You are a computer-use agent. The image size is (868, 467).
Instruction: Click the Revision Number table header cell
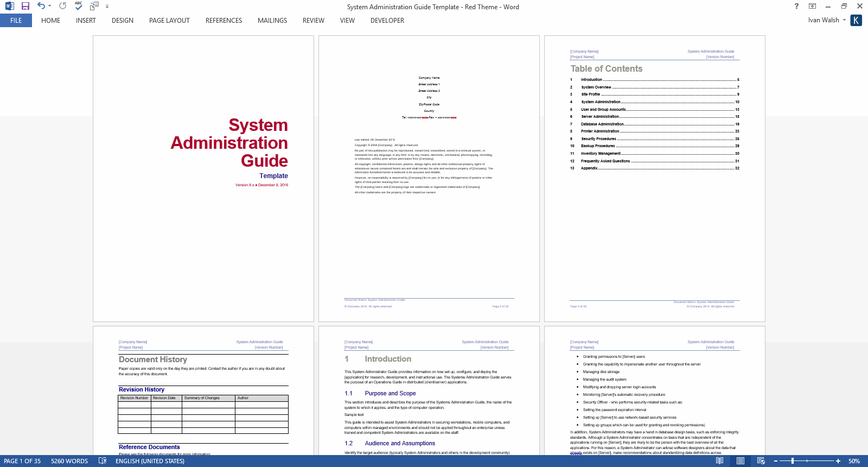click(x=135, y=398)
